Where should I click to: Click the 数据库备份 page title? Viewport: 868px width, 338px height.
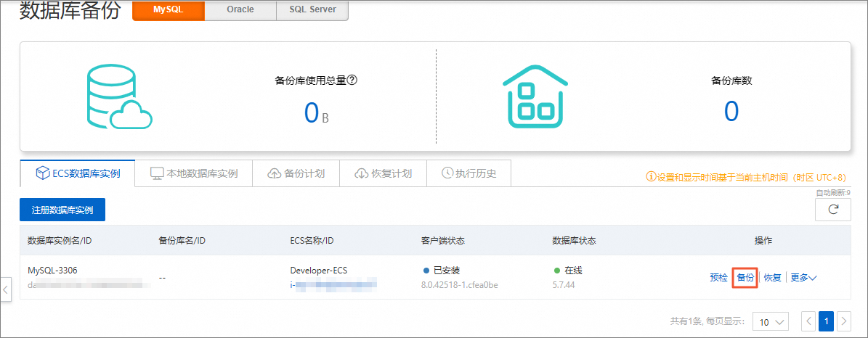[70, 10]
